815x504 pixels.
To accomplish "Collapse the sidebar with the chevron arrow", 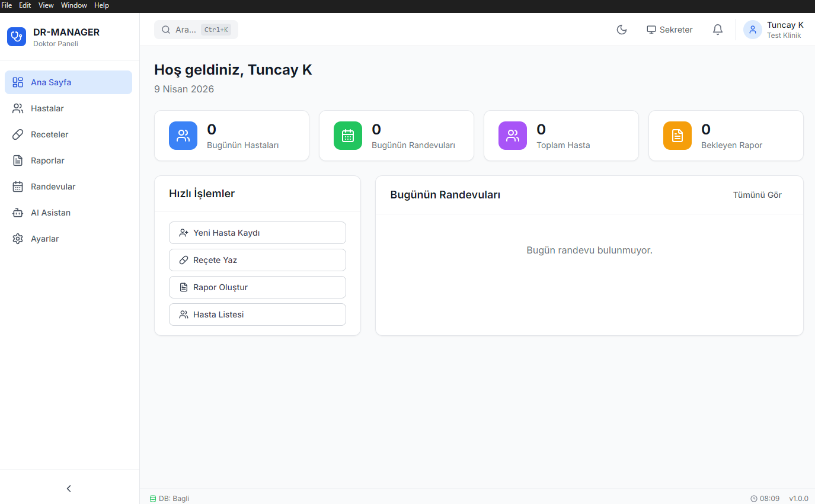I will coord(68,488).
